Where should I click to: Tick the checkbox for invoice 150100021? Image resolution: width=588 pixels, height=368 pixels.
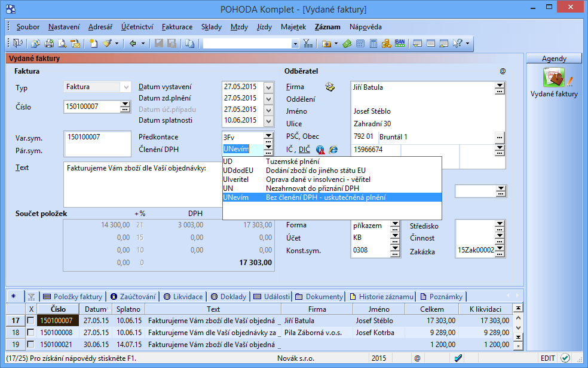(30, 344)
